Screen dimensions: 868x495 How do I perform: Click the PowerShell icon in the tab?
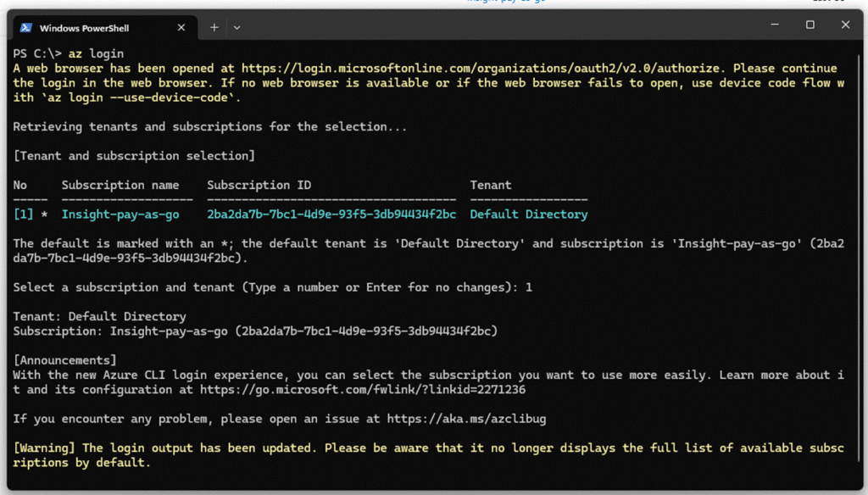pyautogui.click(x=26, y=27)
